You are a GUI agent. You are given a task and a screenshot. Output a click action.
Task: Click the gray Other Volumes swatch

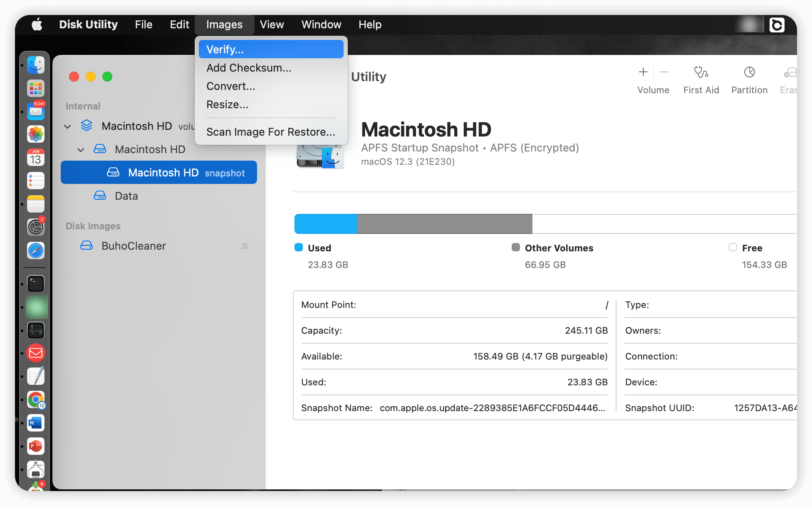pyautogui.click(x=516, y=247)
